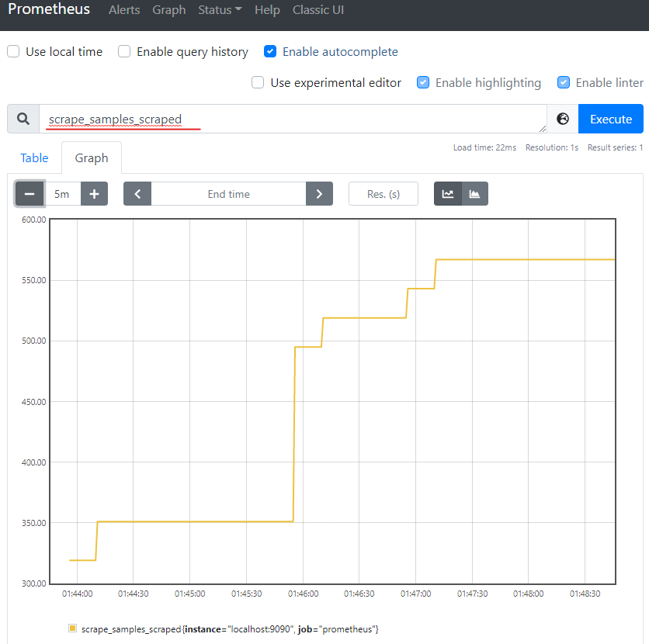Expand the Status dropdown menu
This screenshot has width=649, height=644.
pyautogui.click(x=220, y=10)
